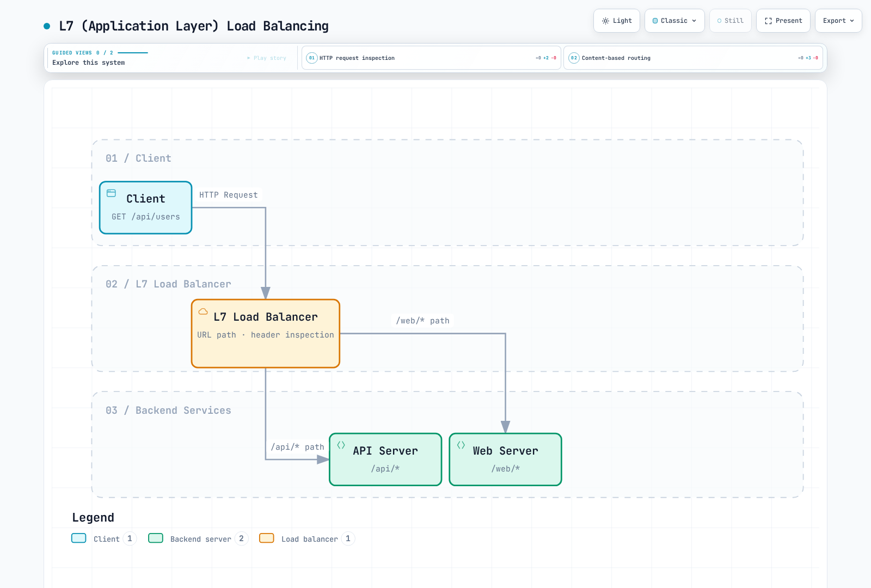Click the Backend server legend swatch
Viewport: 871px width, 588px height.
[156, 538]
